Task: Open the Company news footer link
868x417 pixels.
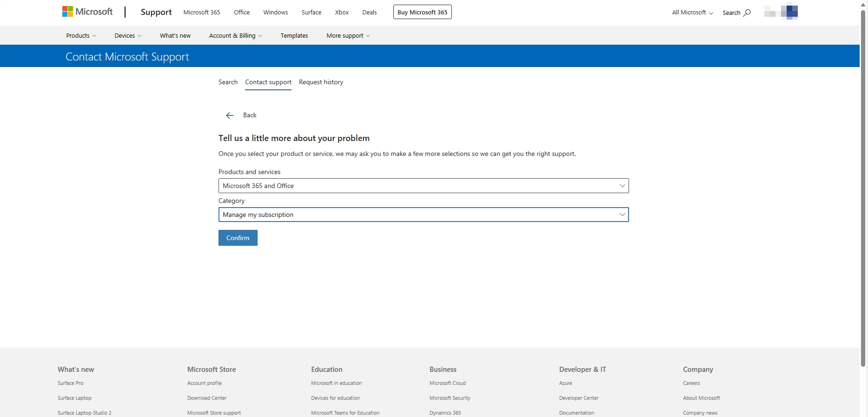Action: point(700,413)
